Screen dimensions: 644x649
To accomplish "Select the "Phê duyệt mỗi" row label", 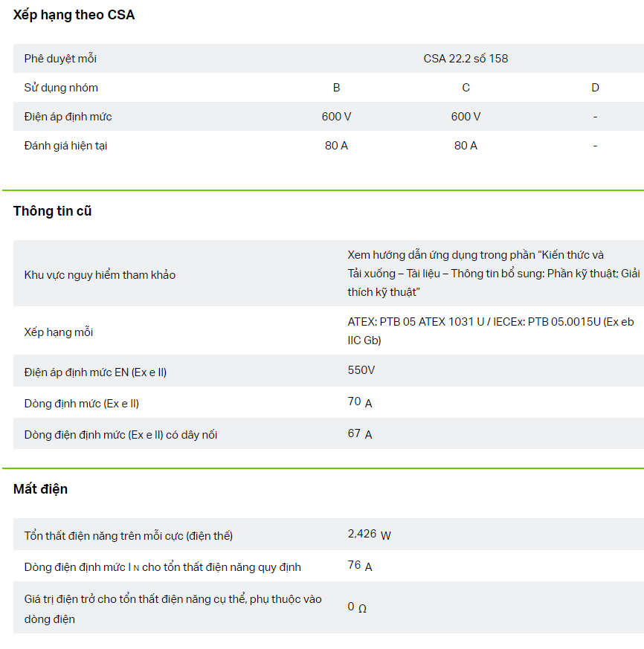I will pos(60,59).
